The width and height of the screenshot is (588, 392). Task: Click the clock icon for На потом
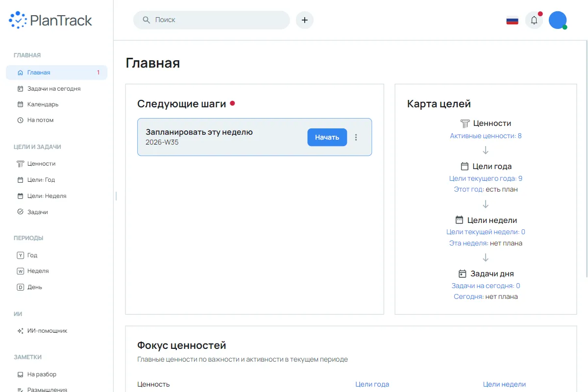coord(20,120)
